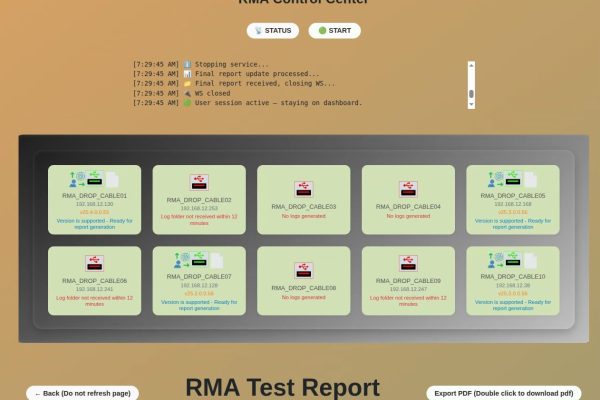Click the STATUS button

pyautogui.click(x=273, y=31)
